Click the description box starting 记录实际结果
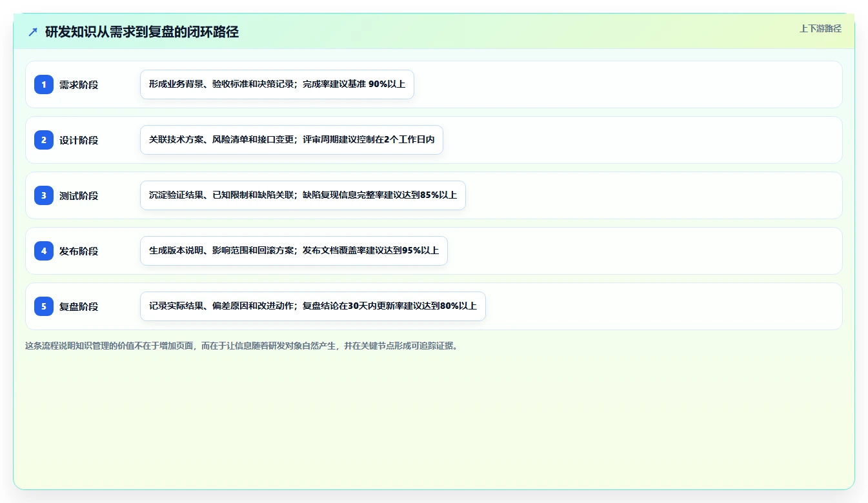Image resolution: width=868 pixels, height=503 pixels. point(313,306)
